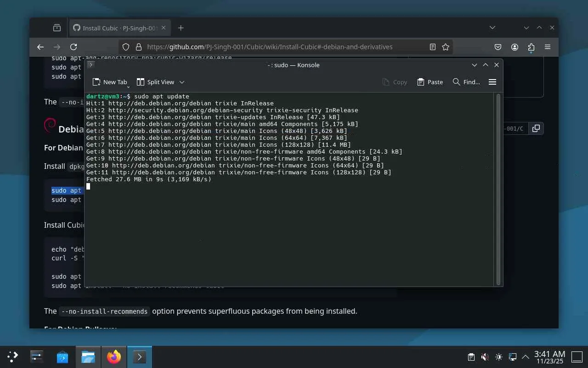Minimize the Konsole window
Image resolution: width=588 pixels, height=368 pixels.
pos(475,65)
